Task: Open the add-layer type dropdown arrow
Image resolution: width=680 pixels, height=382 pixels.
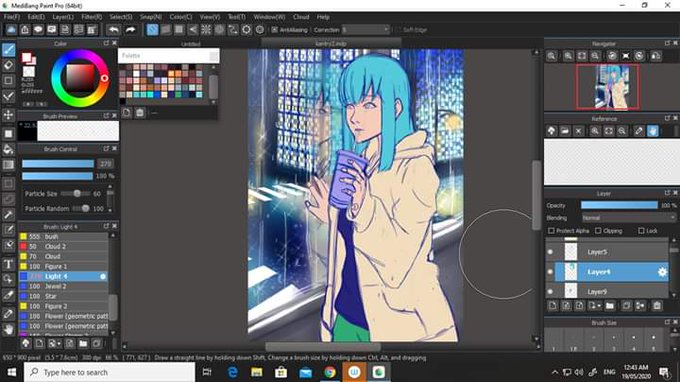Action: coord(598,306)
